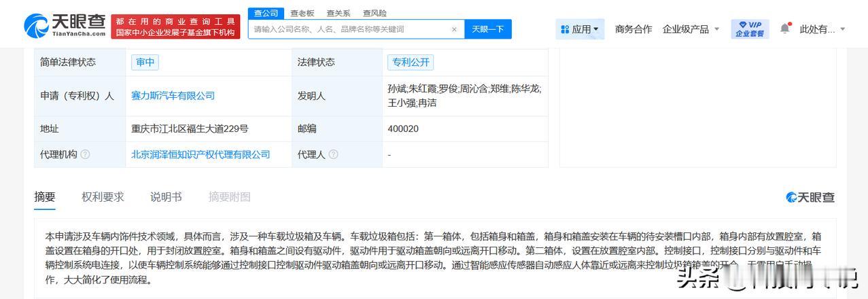This screenshot has width=868, height=299.
Task: Click the 邮编 label cell
Action: point(337,128)
